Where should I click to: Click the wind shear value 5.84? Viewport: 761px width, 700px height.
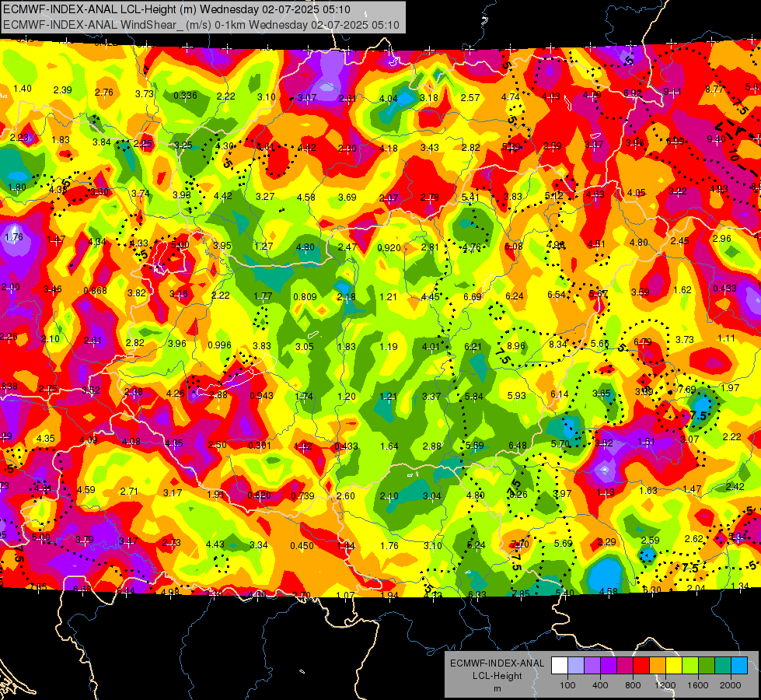click(473, 397)
